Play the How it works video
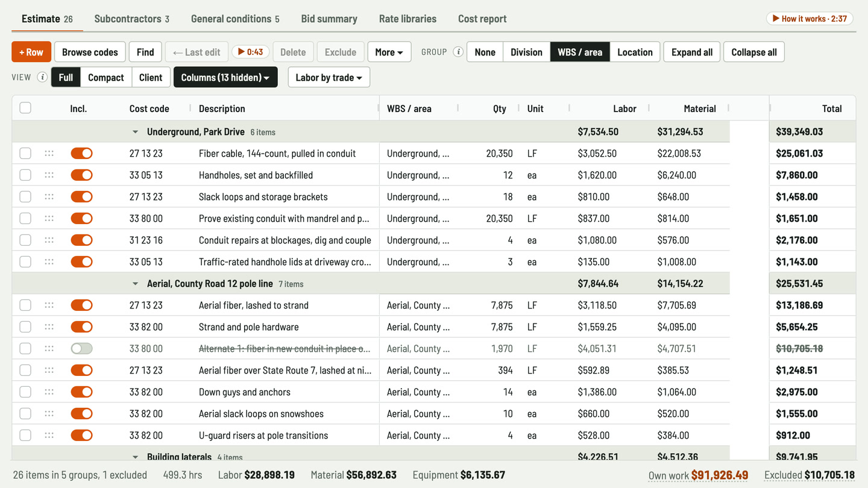The width and height of the screenshot is (868, 488). pyautogui.click(x=810, y=19)
